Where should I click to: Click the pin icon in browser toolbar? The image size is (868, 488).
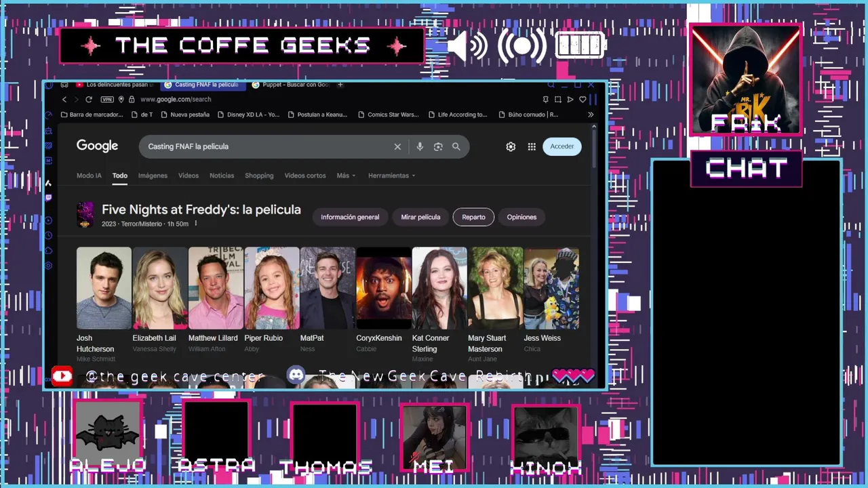[547, 100]
